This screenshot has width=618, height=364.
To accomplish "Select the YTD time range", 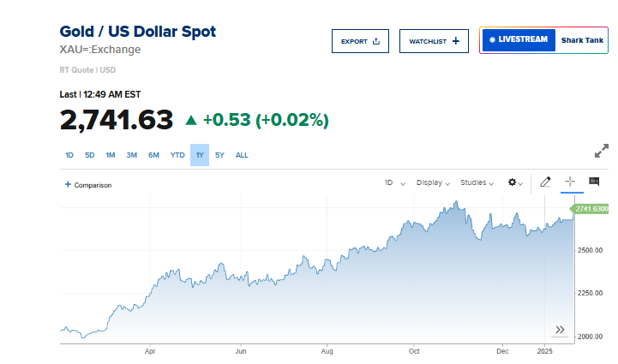I will tap(177, 155).
